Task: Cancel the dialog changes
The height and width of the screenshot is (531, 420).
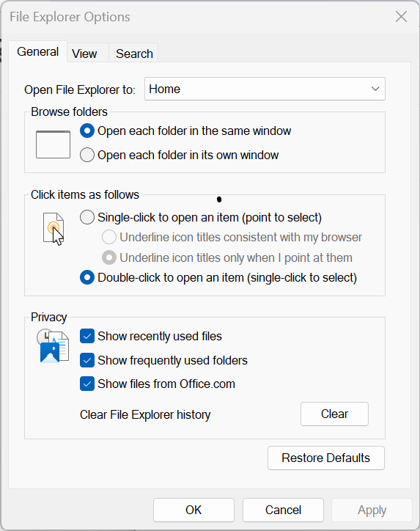Action: [283, 510]
